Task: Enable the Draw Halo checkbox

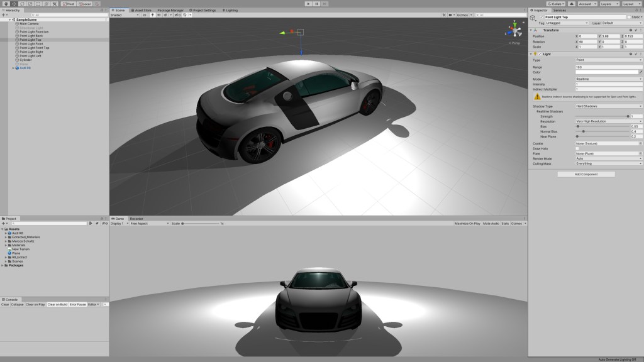Action: coord(577,148)
